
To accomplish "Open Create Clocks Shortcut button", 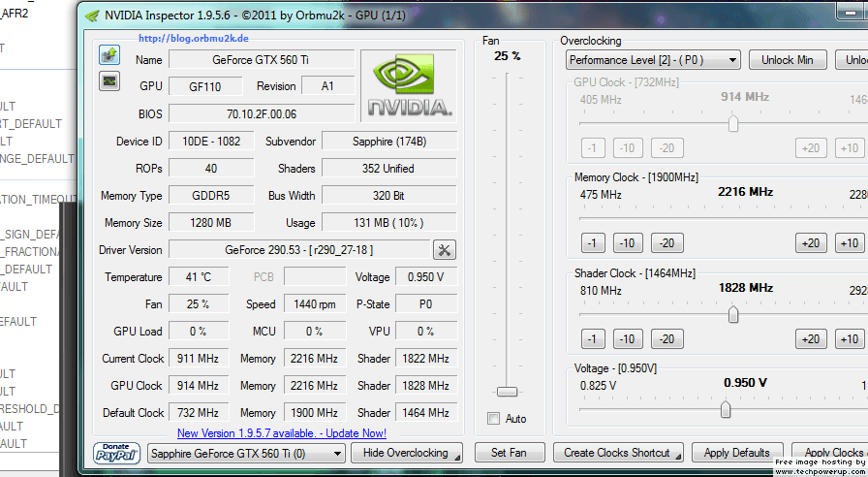I will click(x=618, y=453).
